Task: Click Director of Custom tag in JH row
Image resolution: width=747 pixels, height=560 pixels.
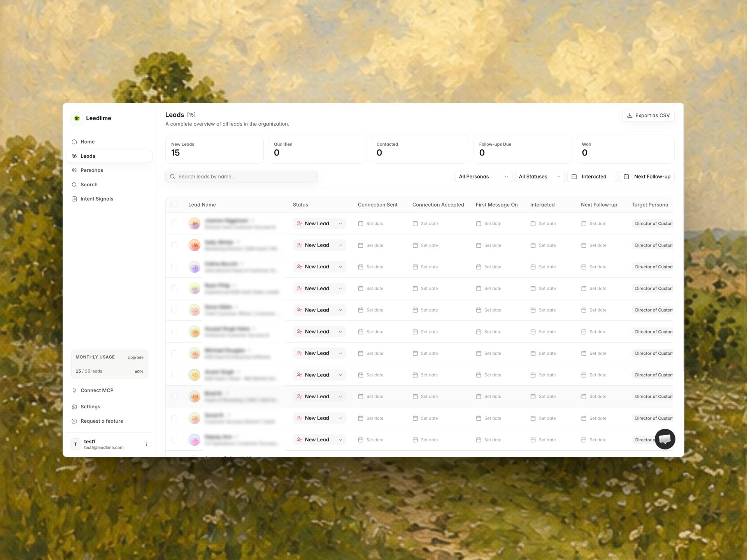Action: [652, 224]
